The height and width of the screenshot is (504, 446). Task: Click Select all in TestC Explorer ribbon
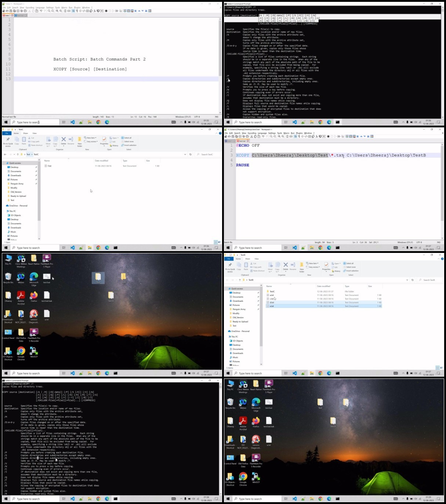[x=127, y=138]
